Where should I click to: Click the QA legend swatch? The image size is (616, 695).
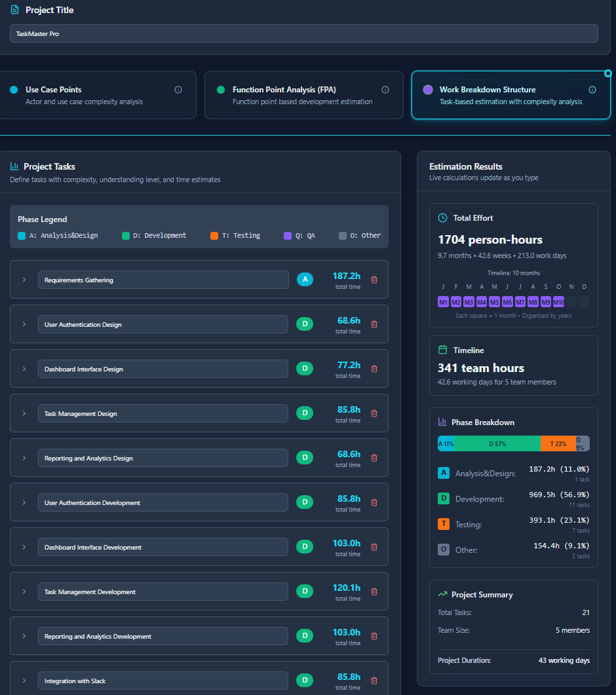click(288, 236)
